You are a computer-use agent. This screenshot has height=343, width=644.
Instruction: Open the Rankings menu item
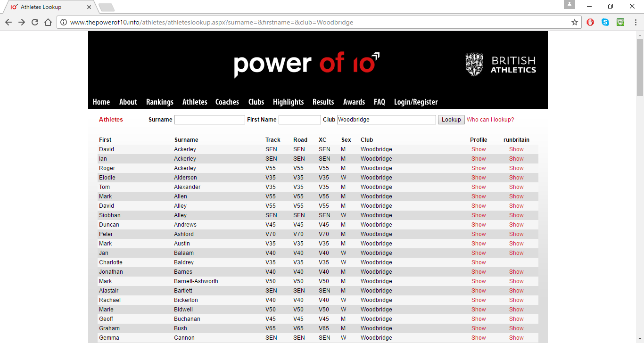(x=159, y=102)
